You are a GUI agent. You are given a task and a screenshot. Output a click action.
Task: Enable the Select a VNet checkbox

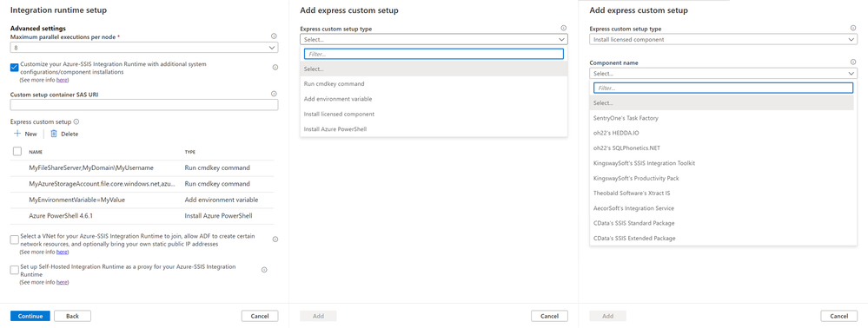coord(15,239)
